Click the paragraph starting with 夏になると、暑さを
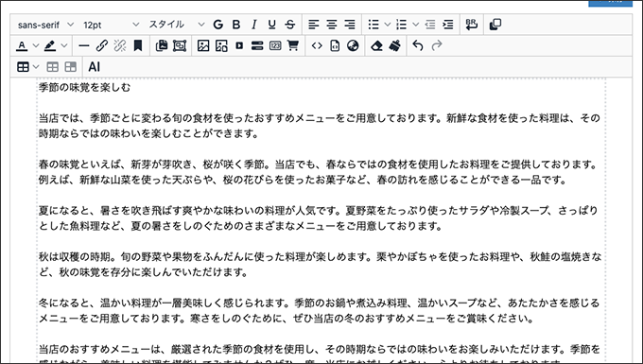Screen dimensions: 643x364 point(319,218)
